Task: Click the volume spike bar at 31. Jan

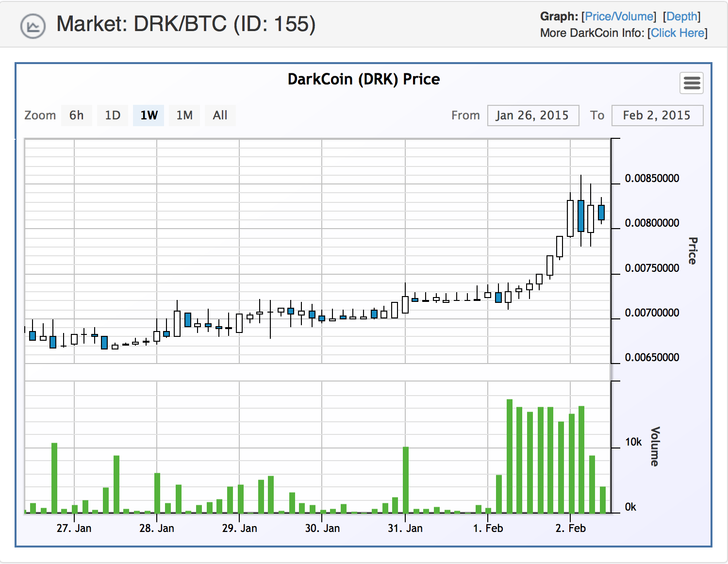Action: click(406, 480)
